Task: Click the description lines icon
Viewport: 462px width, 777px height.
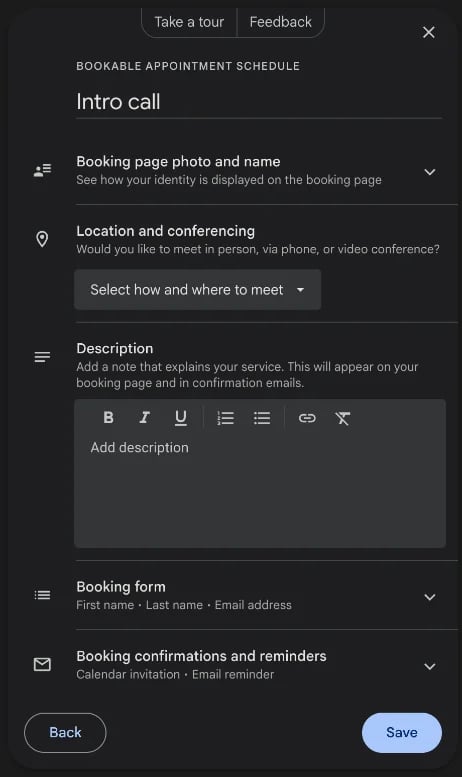Action: [42, 357]
